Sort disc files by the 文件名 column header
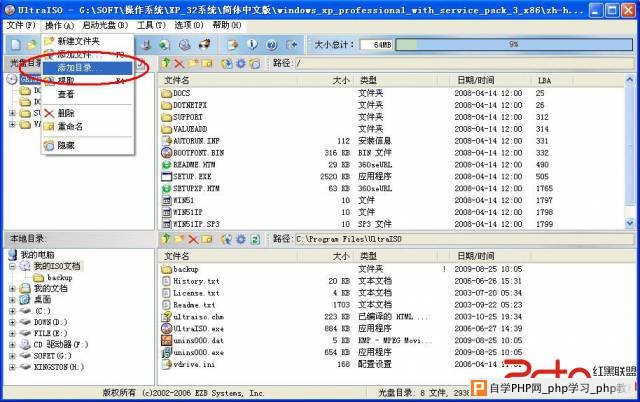The width and height of the screenshot is (640, 402). click(x=228, y=80)
